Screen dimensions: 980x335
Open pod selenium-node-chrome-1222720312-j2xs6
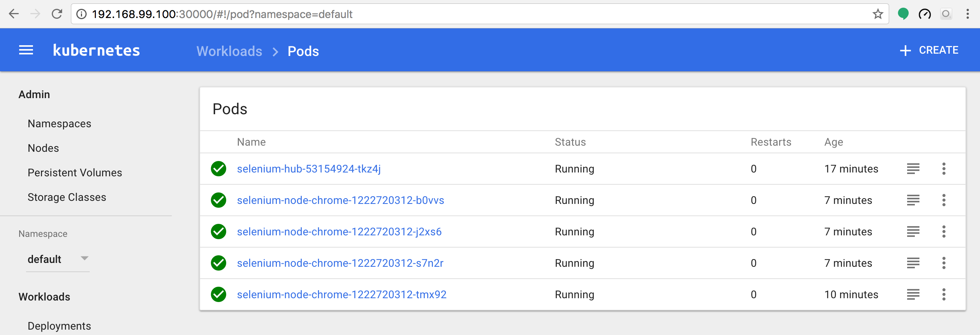339,232
